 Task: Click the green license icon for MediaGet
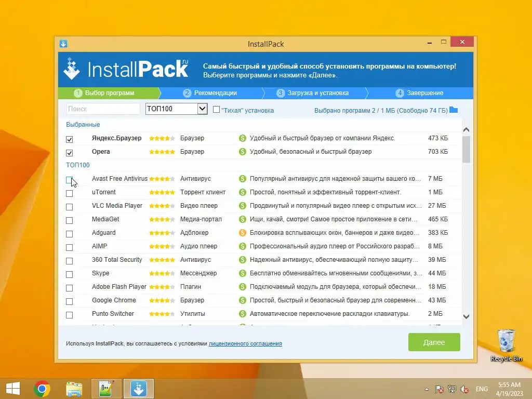(242, 219)
